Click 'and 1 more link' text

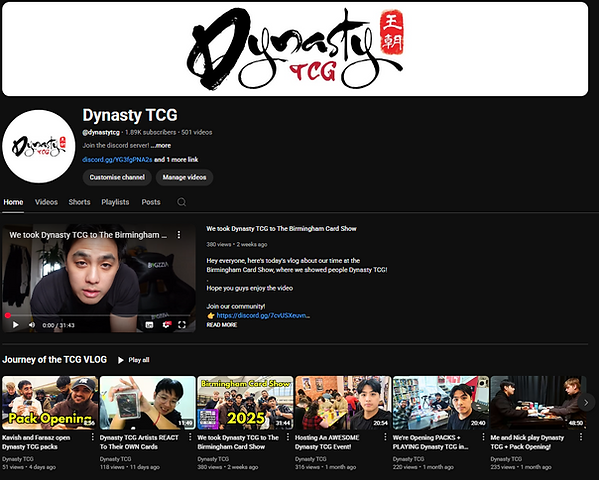[x=176, y=160]
